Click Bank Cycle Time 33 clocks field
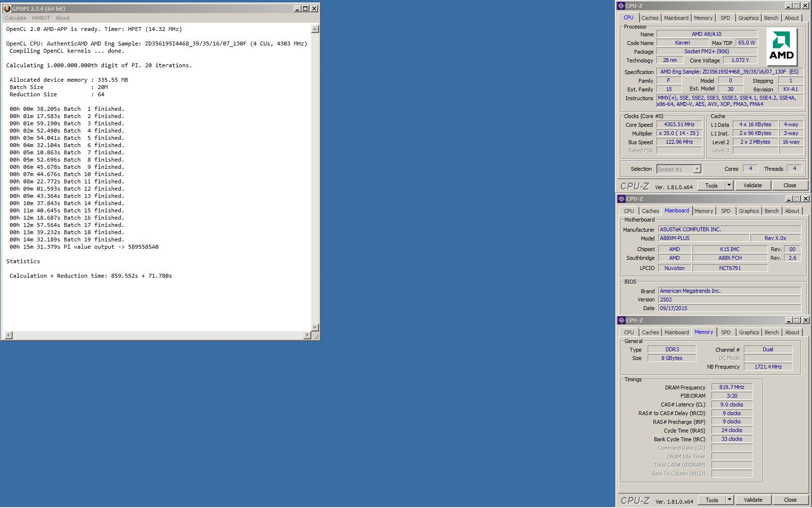 point(732,439)
